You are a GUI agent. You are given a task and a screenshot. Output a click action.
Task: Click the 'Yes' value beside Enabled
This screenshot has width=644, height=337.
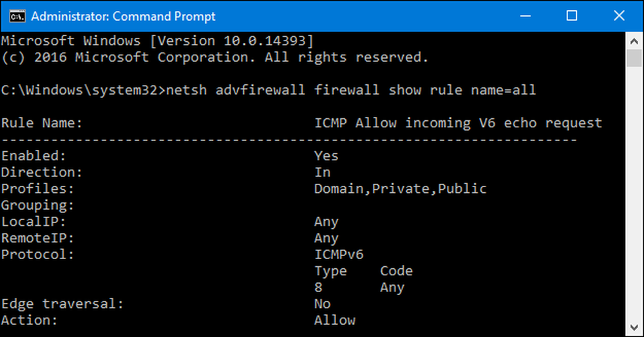[326, 156]
